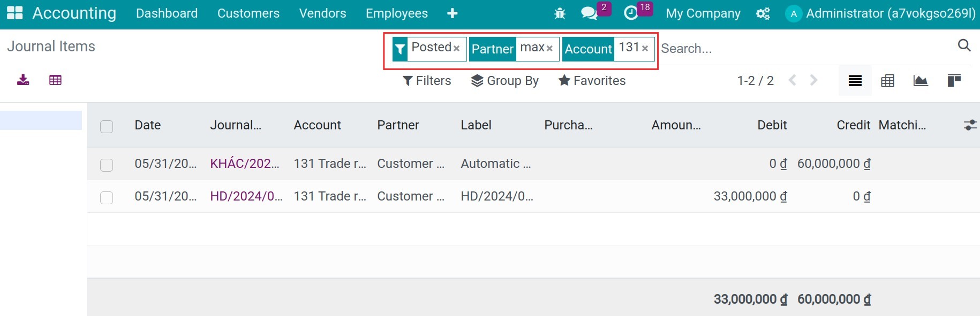Open the Dashboard menu
Image resolution: width=980 pixels, height=316 pixels.
tap(167, 13)
